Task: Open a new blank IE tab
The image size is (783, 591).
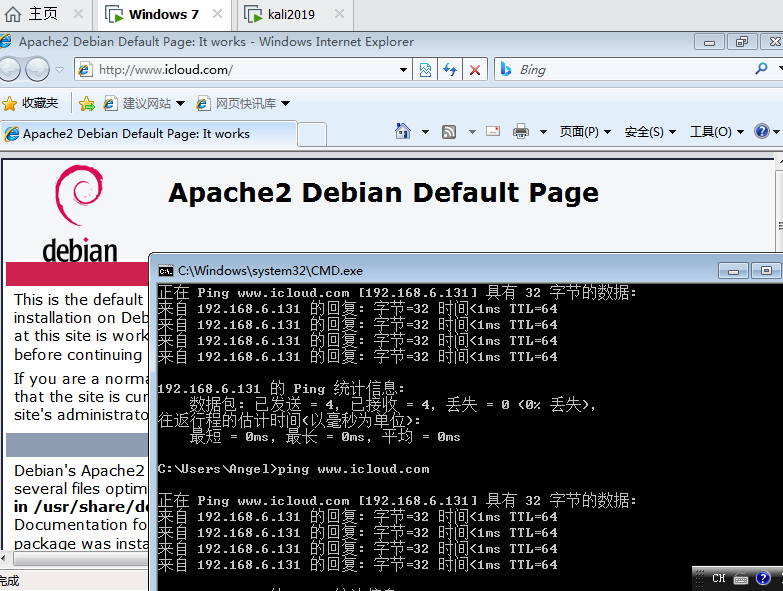Action: pos(312,135)
